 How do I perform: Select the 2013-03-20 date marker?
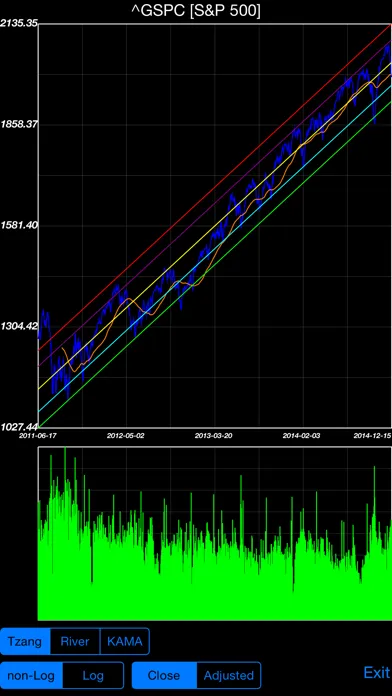pos(214,436)
